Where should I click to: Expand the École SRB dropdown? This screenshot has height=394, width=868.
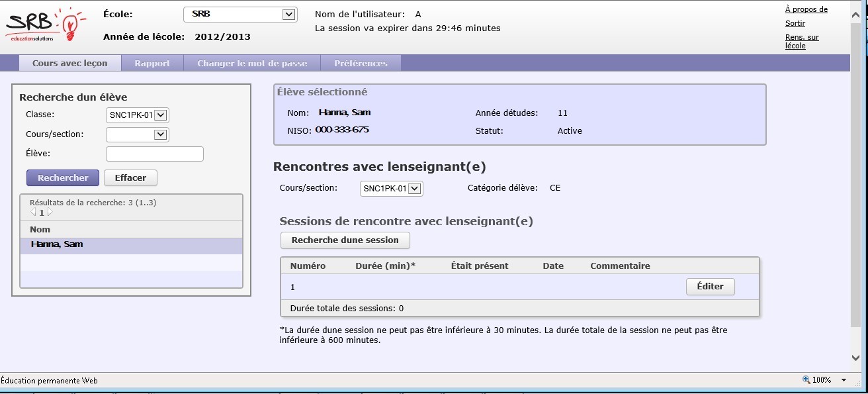coord(288,14)
